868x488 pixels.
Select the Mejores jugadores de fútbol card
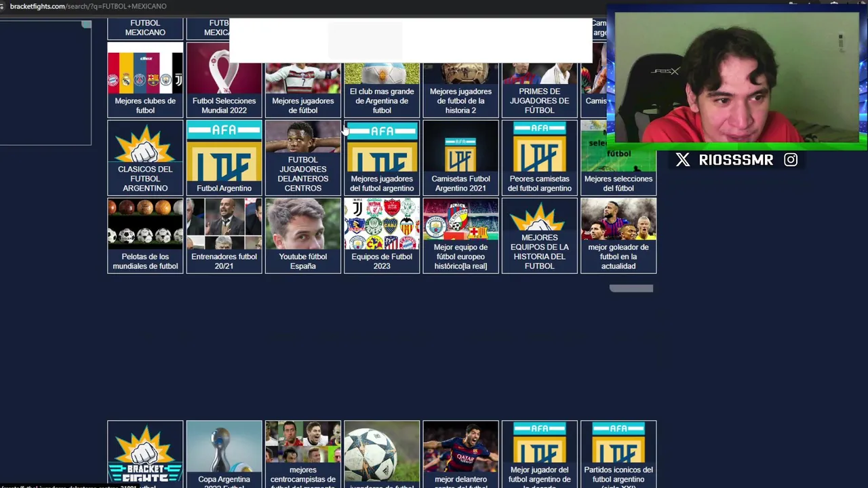303,90
